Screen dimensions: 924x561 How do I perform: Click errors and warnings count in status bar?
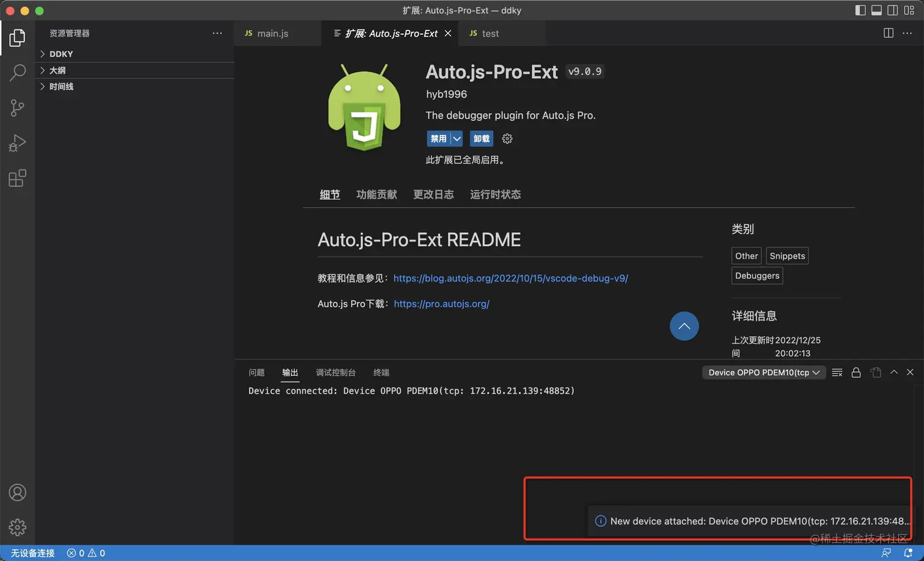(86, 553)
